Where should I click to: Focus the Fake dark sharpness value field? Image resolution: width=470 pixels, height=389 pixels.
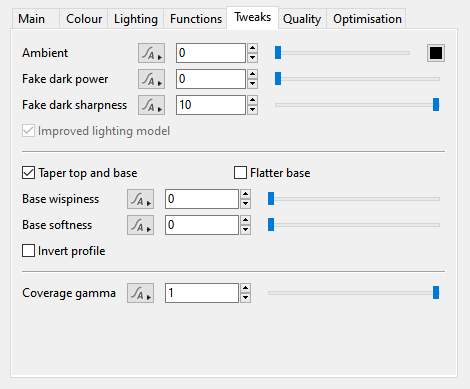211,105
